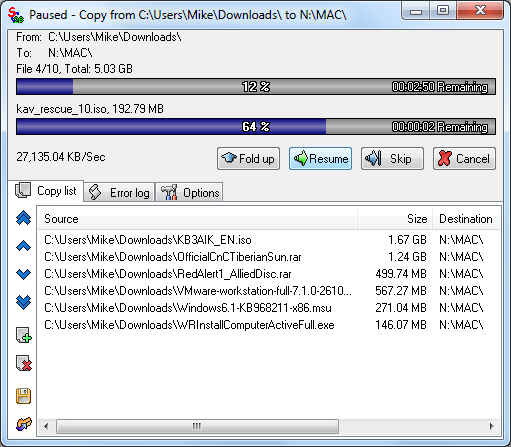Open the Options tab
Viewport: 511px width, 447px height.
pyautogui.click(x=189, y=192)
